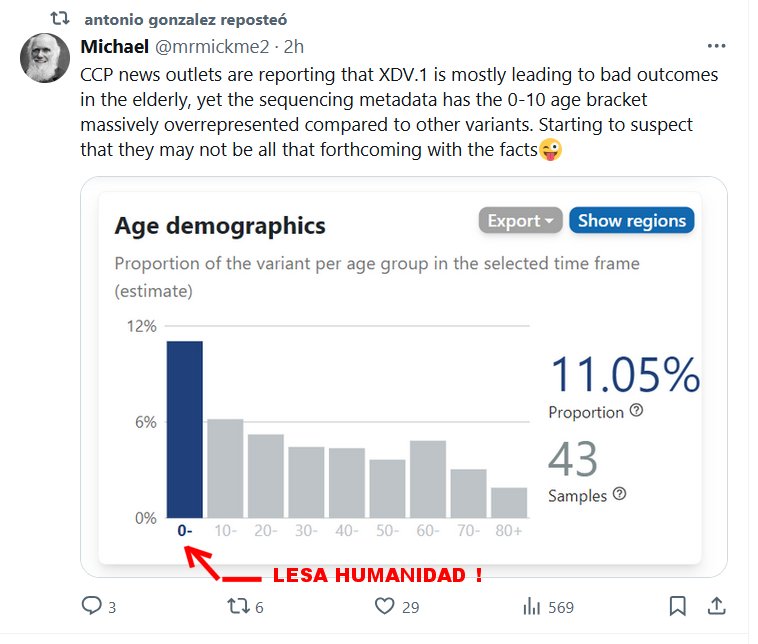This screenshot has height=644, width=758.
Task: Open the Export dropdown
Action: (520, 221)
